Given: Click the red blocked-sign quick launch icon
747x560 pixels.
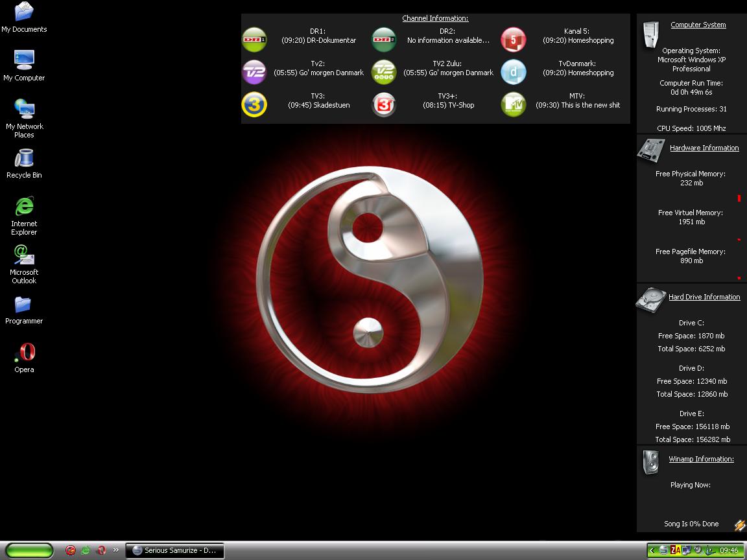Looking at the screenshot, I should point(71,550).
